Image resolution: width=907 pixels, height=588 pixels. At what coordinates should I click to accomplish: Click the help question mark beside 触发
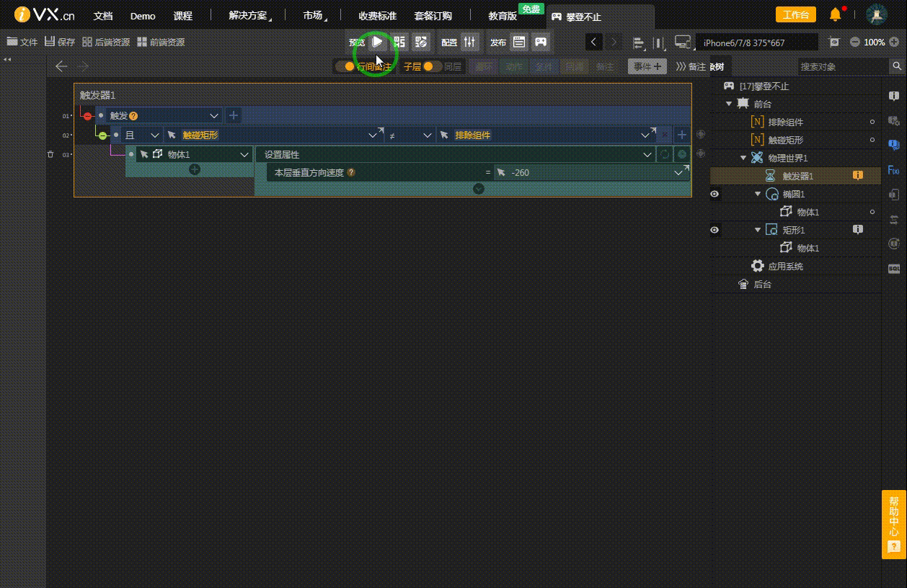[x=133, y=115]
